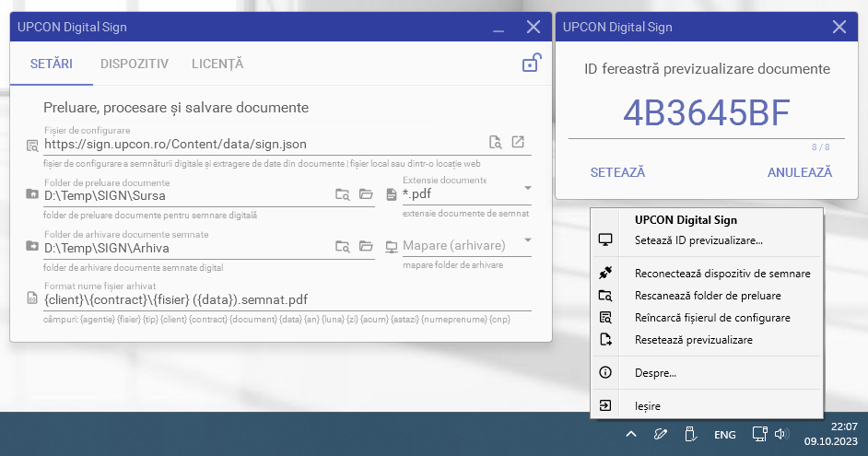Browse for Arhiva archive folder
Image resolution: width=868 pixels, height=456 pixels.
366,246
